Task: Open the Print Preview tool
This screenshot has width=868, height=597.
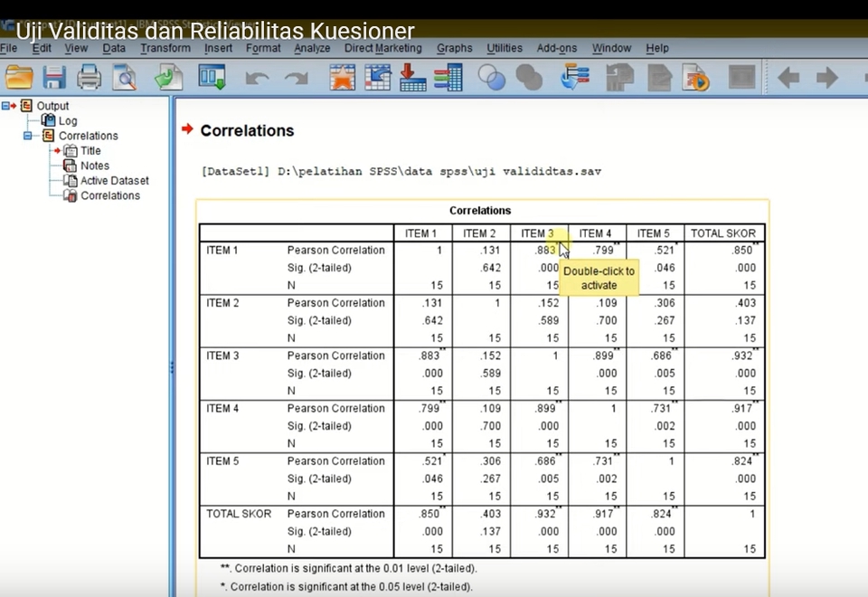Action: 124,78
